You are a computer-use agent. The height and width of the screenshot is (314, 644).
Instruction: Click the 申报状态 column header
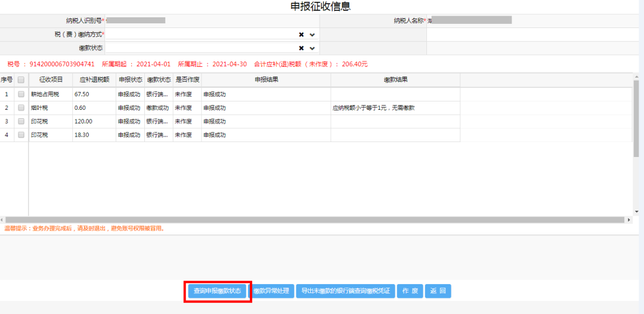pos(130,80)
